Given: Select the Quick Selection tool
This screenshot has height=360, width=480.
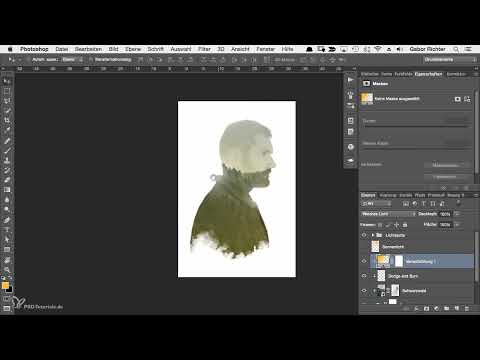Looking at the screenshot, I should 7,111.
